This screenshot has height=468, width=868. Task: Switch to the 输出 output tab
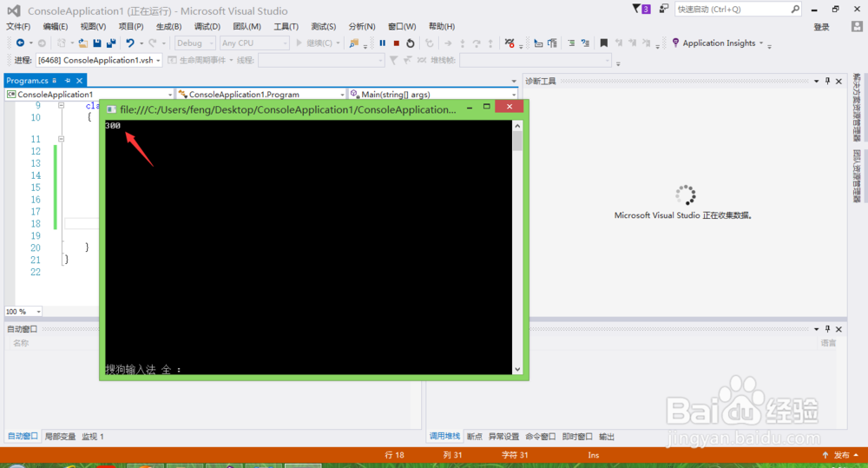tap(607, 437)
